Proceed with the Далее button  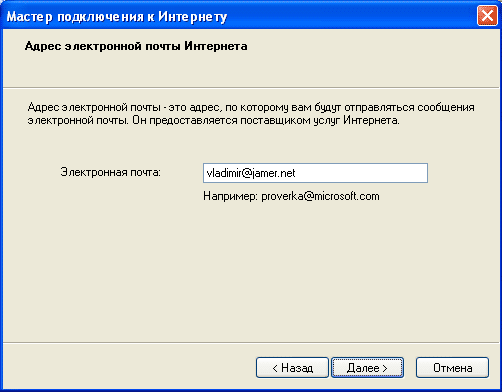click(x=367, y=368)
